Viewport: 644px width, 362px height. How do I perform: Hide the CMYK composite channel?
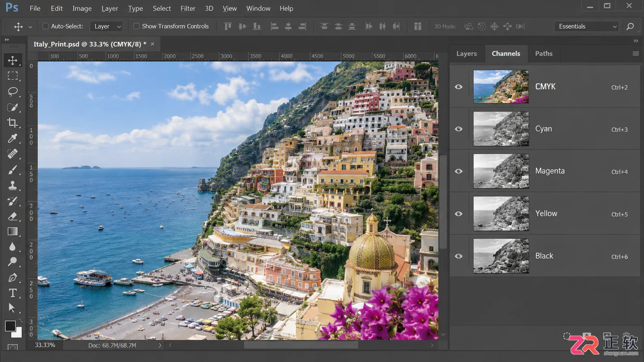tap(458, 87)
